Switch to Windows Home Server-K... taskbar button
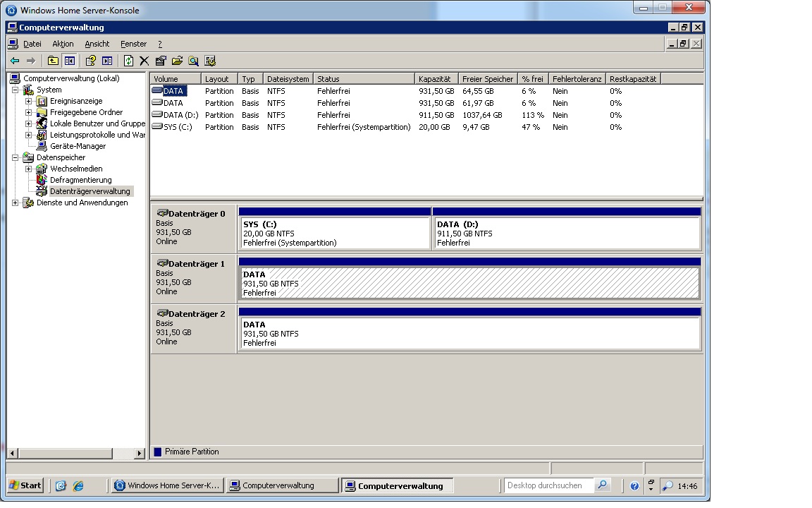 click(168, 485)
